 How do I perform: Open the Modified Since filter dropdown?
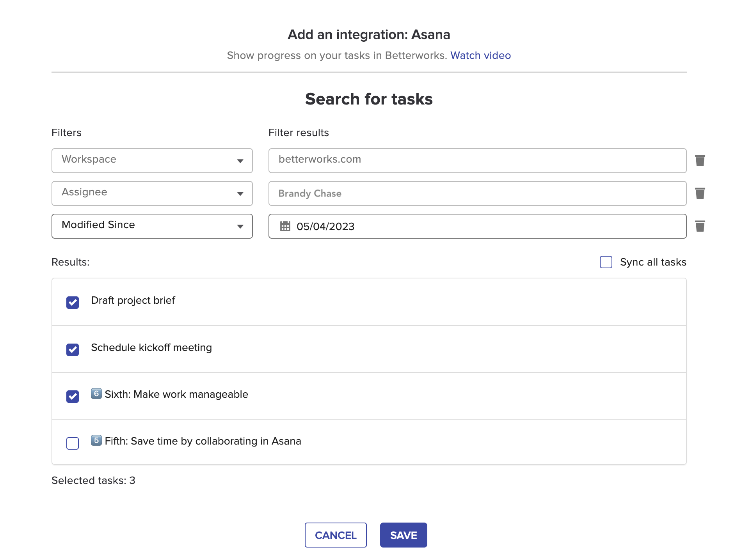point(152,226)
